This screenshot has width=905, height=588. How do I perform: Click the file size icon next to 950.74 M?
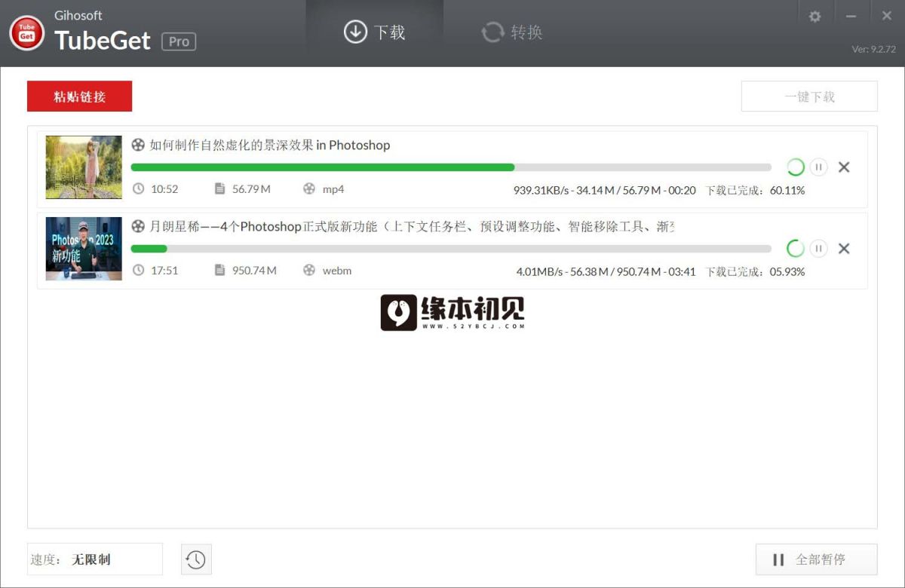click(x=219, y=270)
